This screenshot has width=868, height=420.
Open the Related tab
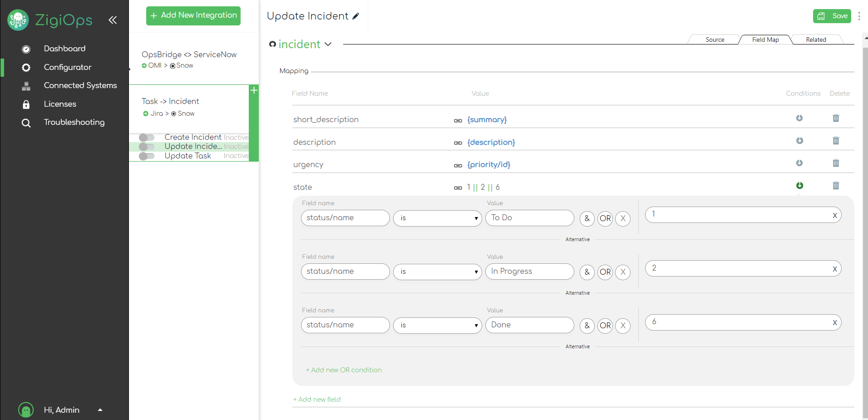pos(816,40)
